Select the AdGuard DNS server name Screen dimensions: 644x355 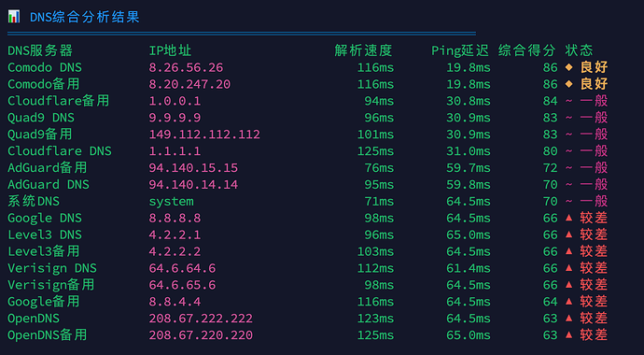coord(49,184)
